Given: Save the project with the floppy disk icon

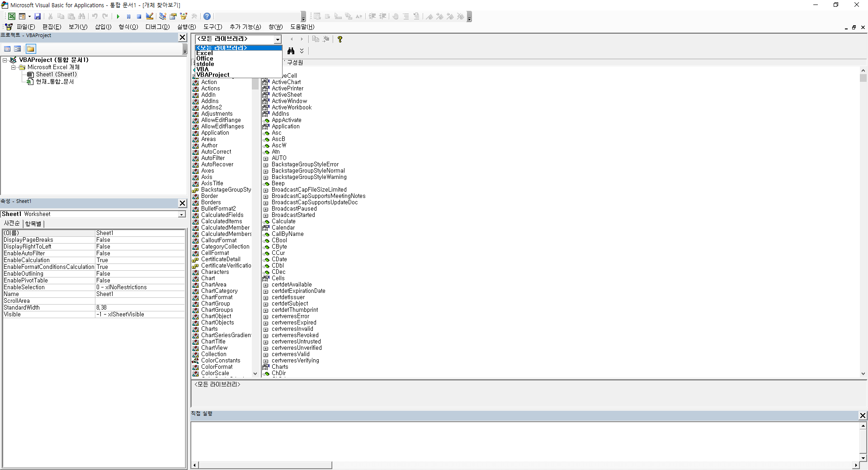Looking at the screenshot, I should [x=38, y=16].
